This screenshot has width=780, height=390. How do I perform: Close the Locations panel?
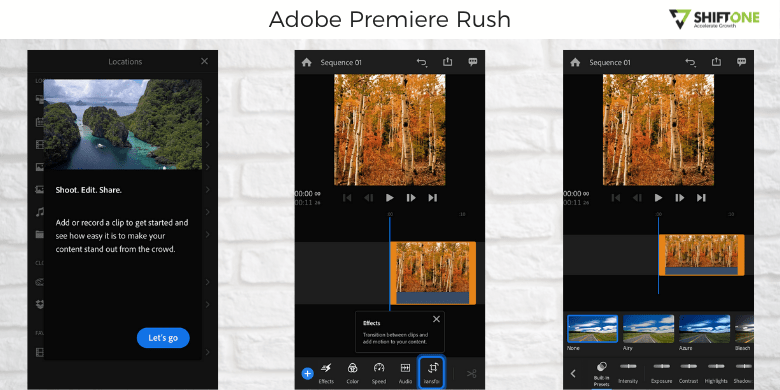[204, 61]
